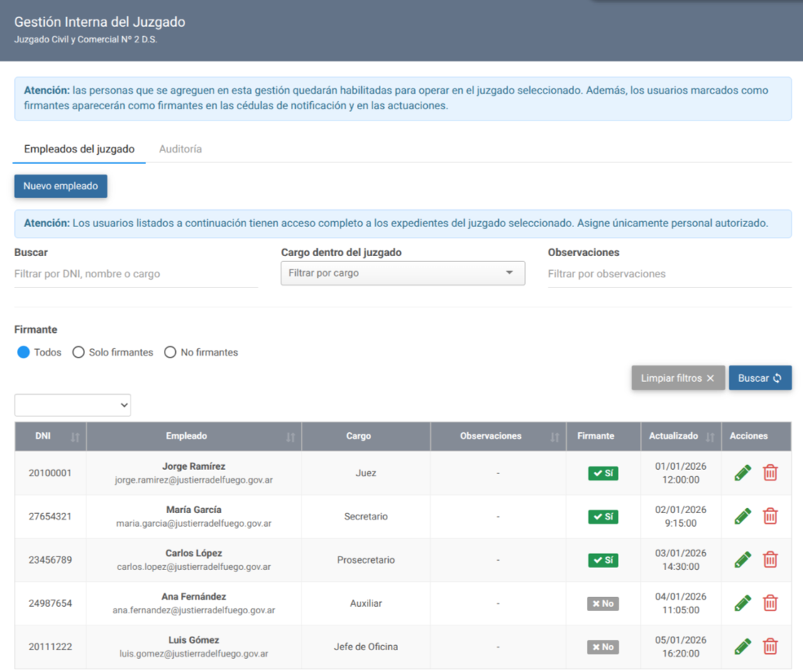Remove Carlos López via the trash icon
The height and width of the screenshot is (672, 803).
(770, 559)
